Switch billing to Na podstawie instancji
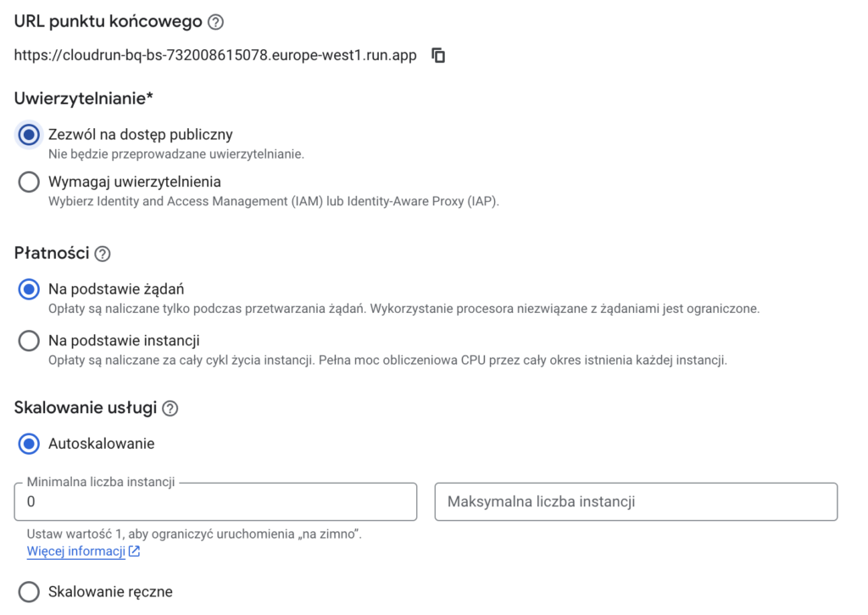868x615 pixels. [x=29, y=341]
